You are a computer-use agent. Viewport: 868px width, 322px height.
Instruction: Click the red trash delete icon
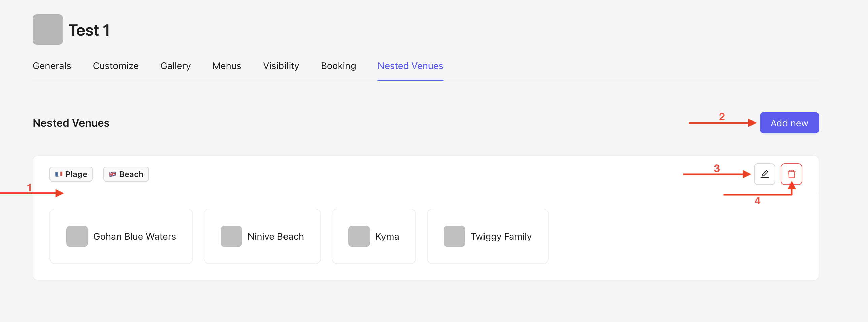(x=791, y=174)
